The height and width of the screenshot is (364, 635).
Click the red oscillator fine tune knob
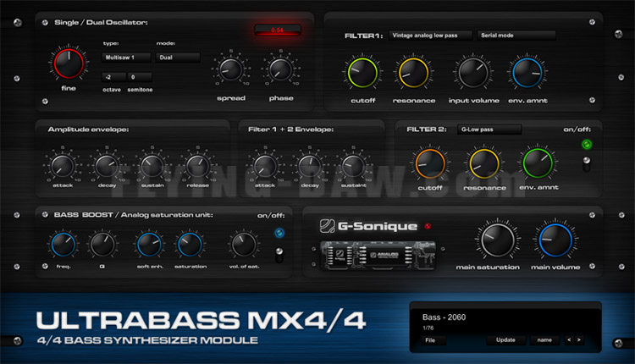pyautogui.click(x=69, y=63)
